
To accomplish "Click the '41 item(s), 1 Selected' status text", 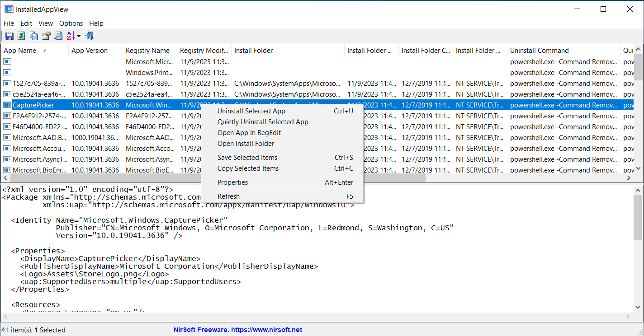I will coord(34,330).
